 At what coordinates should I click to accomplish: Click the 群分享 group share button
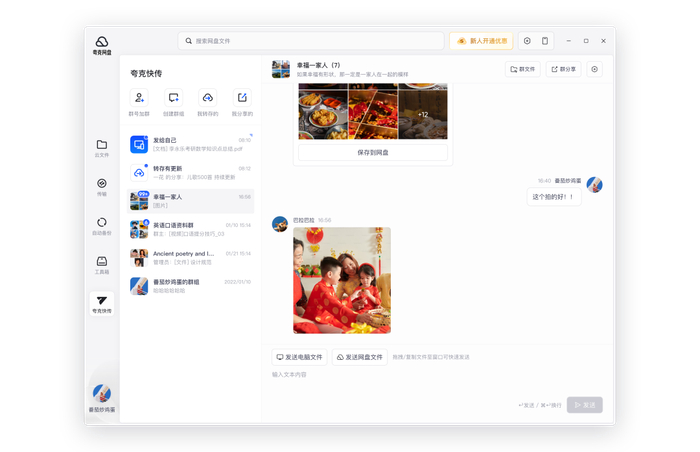click(563, 69)
